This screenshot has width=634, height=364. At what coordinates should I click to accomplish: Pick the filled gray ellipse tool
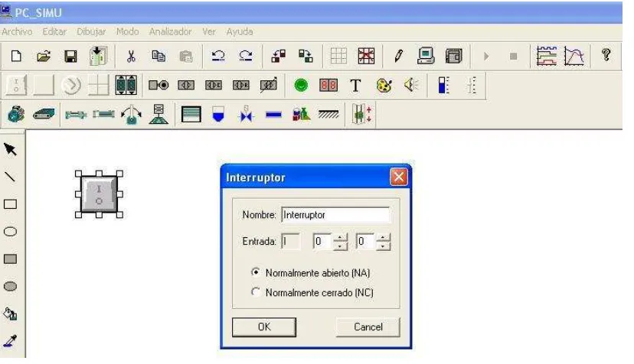pyautogui.click(x=10, y=287)
